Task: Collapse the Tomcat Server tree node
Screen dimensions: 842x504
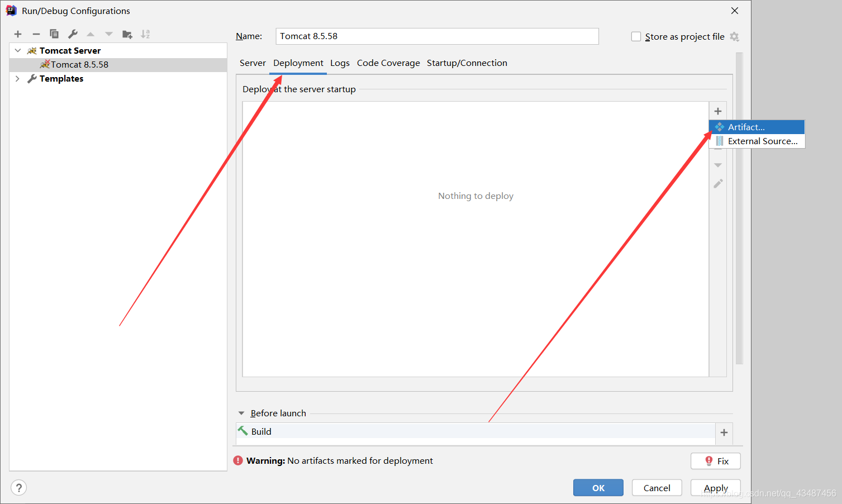Action: coord(18,50)
